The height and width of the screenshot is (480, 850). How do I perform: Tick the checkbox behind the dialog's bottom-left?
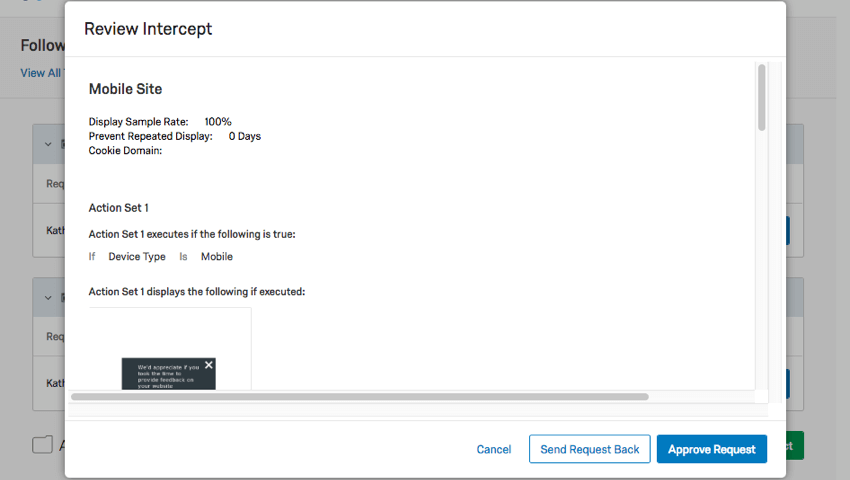click(42, 445)
